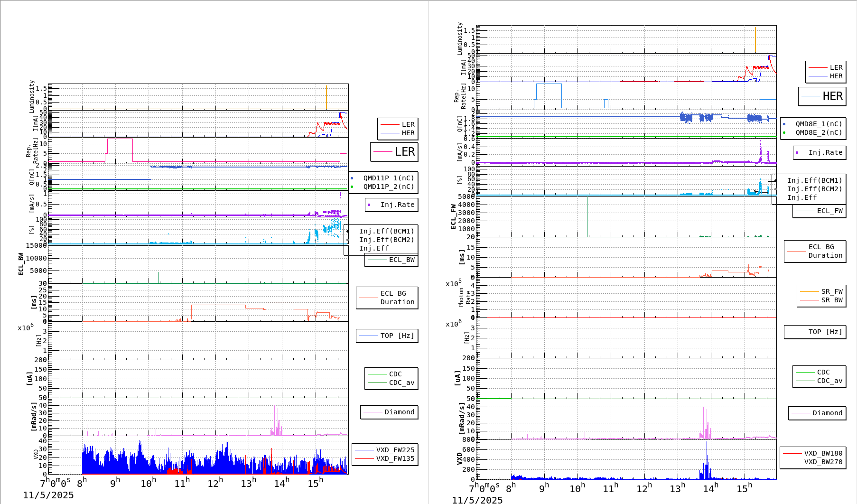857x504 pixels.
Task: Select the large HER panel label box
Action: click(822, 96)
